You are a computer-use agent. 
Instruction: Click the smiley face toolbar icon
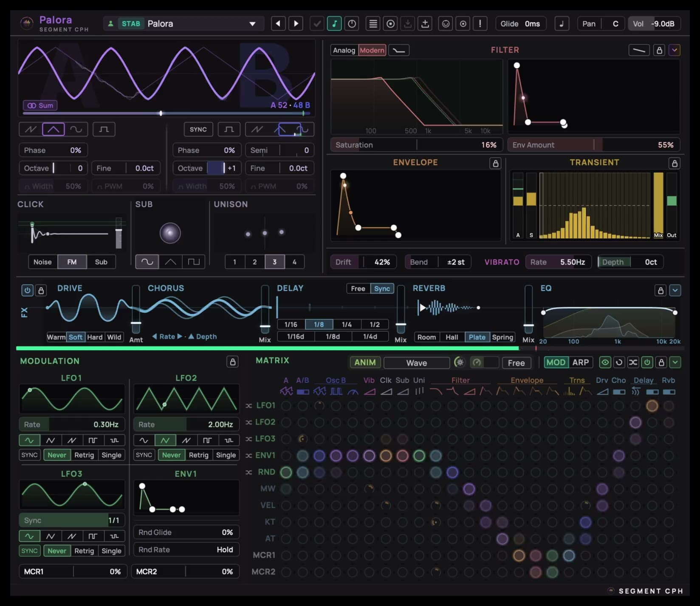[x=446, y=24]
